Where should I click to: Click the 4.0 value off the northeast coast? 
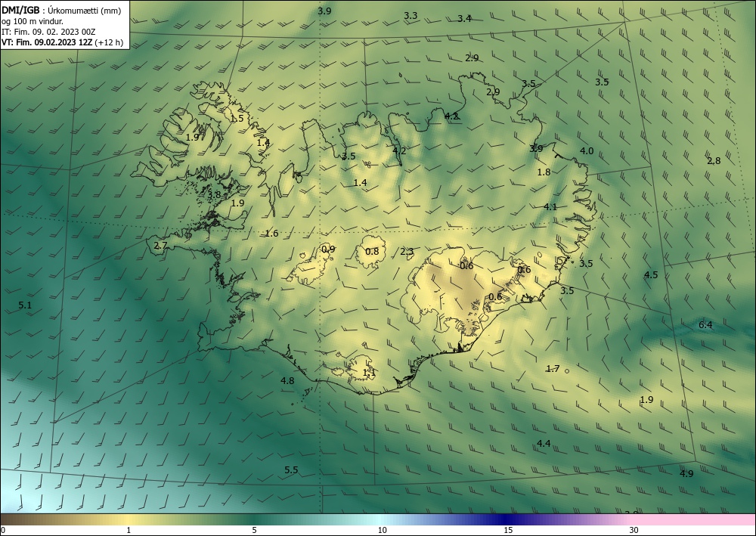(587, 151)
